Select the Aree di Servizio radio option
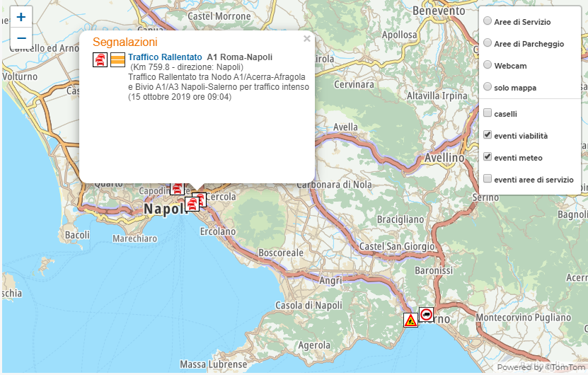The width and height of the screenshot is (588, 375). point(488,22)
